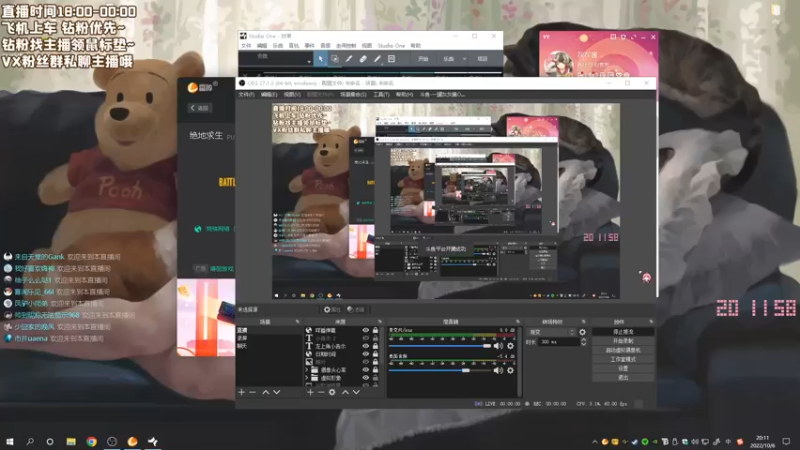
Task: Decrease the transition 时长 with the down arrow
Action: [583, 344]
